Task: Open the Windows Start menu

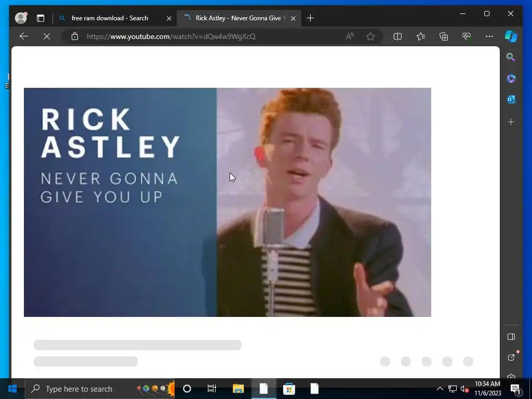Action: (x=12, y=389)
